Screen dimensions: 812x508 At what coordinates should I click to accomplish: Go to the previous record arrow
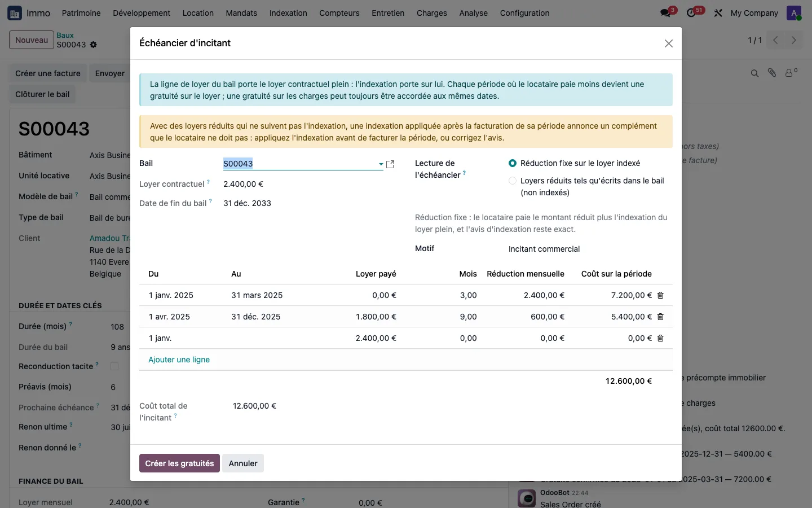pyautogui.click(x=775, y=40)
